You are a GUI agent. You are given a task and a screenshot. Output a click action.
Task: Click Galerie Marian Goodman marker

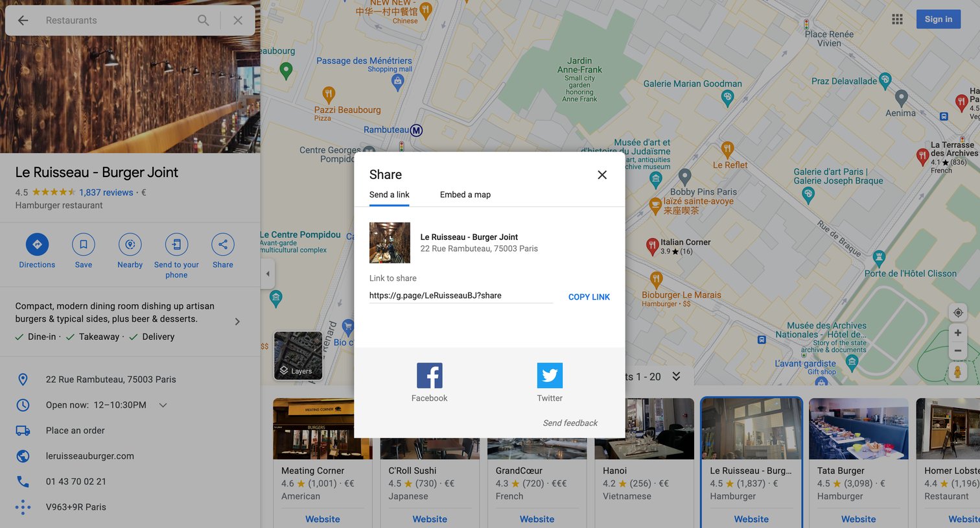(x=727, y=98)
